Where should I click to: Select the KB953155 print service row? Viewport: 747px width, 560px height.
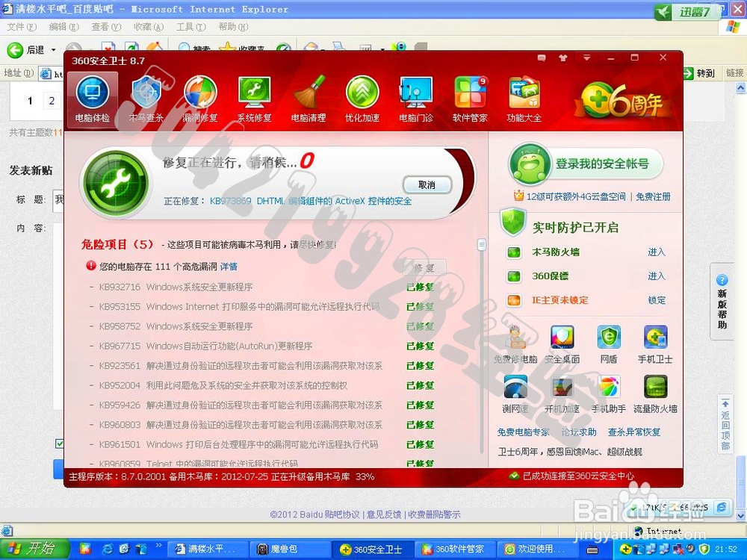pyautogui.click(x=261, y=307)
